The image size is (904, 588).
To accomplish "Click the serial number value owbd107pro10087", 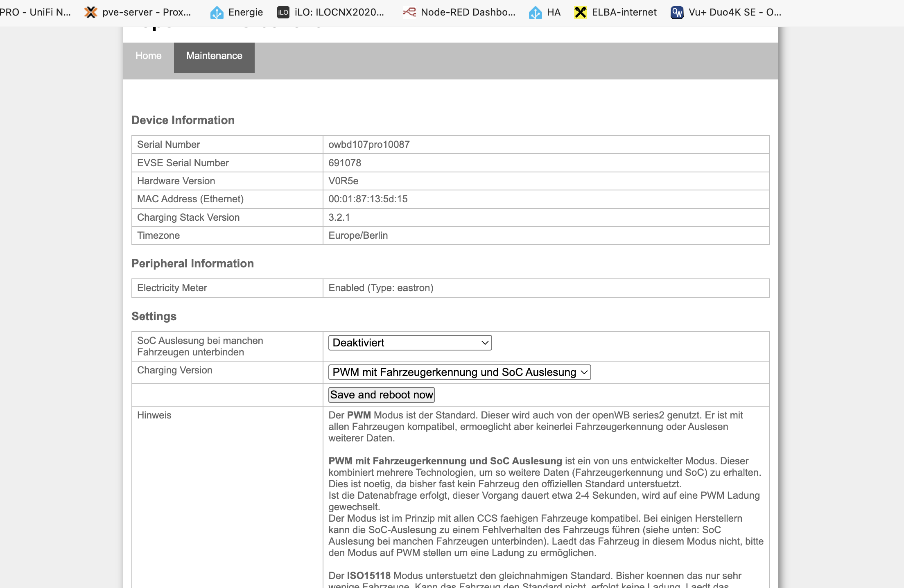I will (x=369, y=145).
